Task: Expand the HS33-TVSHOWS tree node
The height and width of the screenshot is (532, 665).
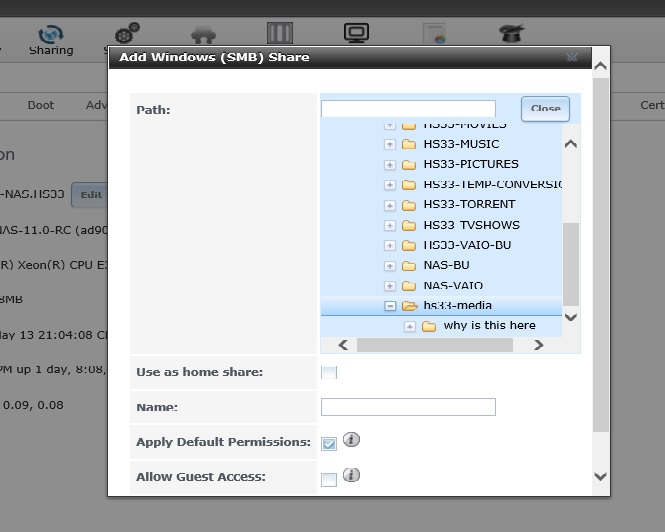Action: pos(390,225)
